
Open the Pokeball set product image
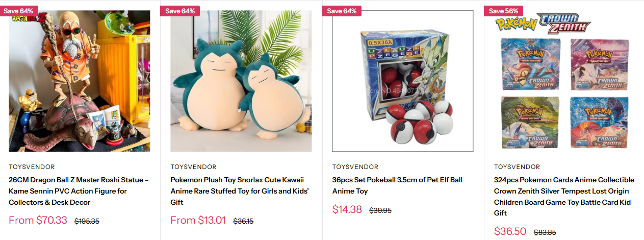pos(403,81)
